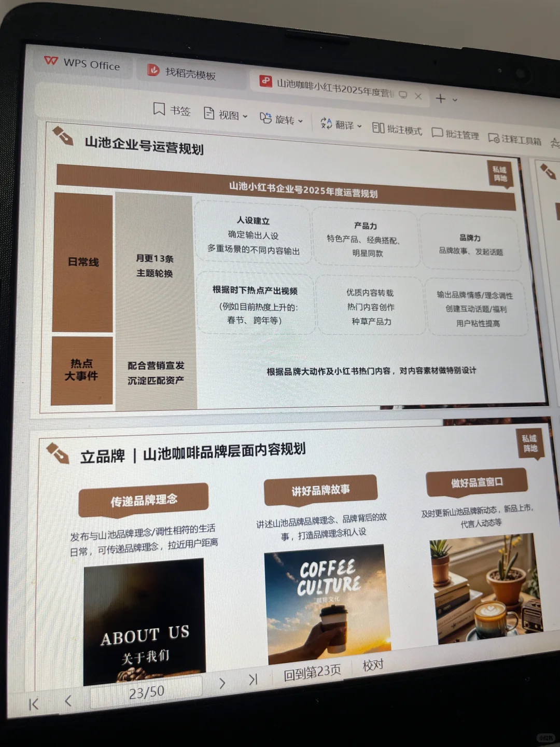Click the 月更13条 主题轮换 cell
This screenshot has width=560, height=747.
point(155,266)
